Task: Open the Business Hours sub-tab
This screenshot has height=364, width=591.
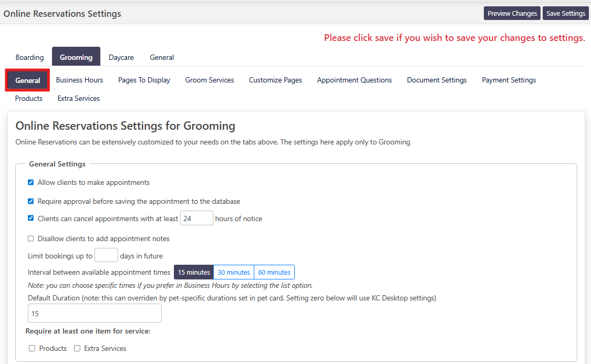Action: (79, 80)
